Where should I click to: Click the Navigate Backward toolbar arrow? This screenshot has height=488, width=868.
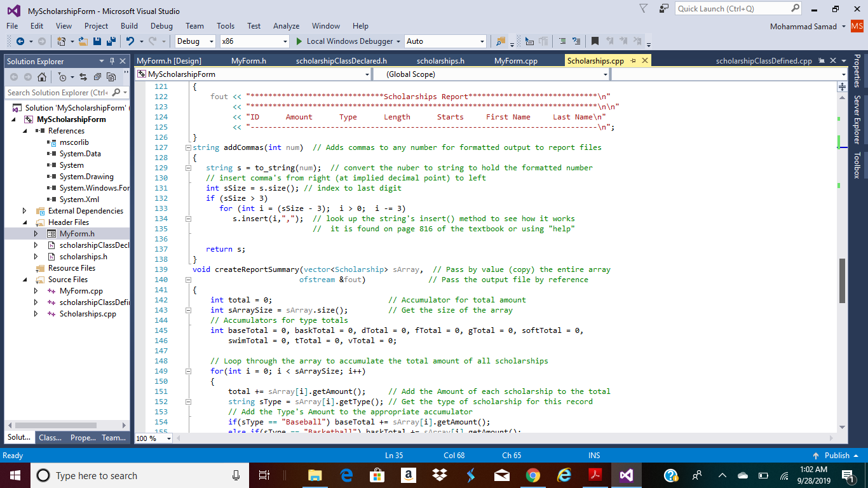point(20,41)
